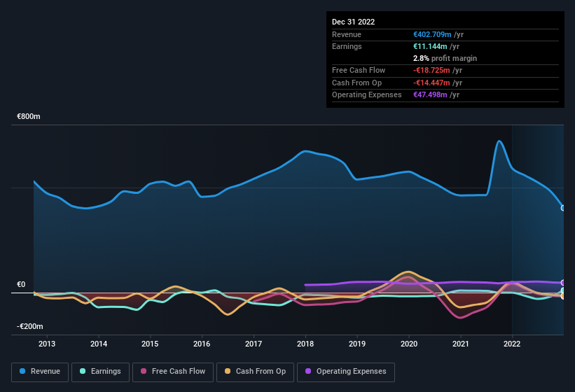
Task: Toggle the Operating Expenses legend button
Action: [345, 372]
